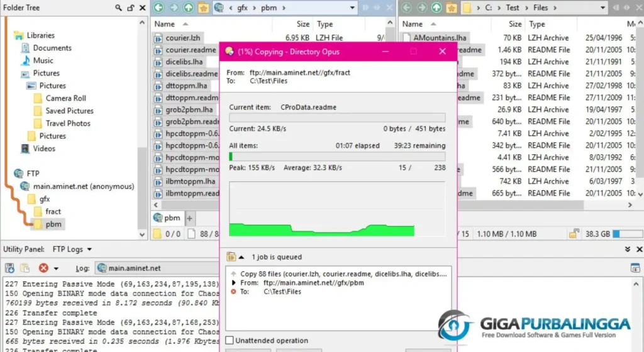Select the pbm folder in tree
The image size is (644, 352).
pos(53,224)
